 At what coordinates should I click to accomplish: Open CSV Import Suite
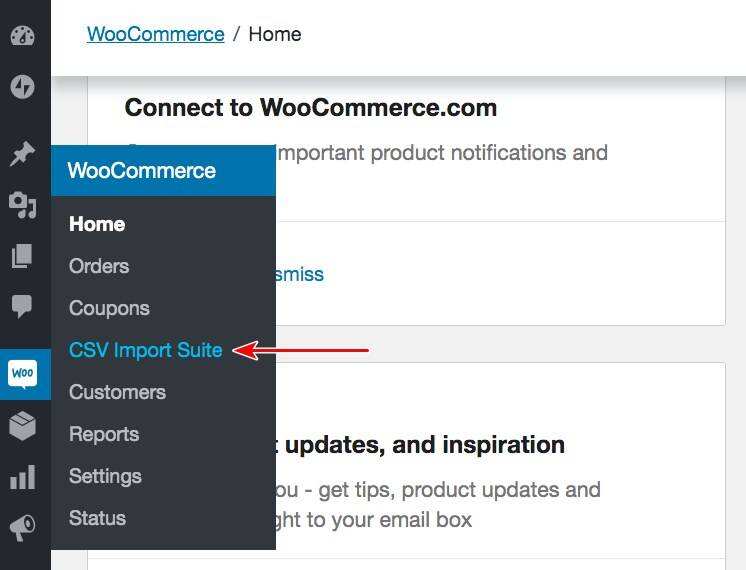click(x=145, y=350)
